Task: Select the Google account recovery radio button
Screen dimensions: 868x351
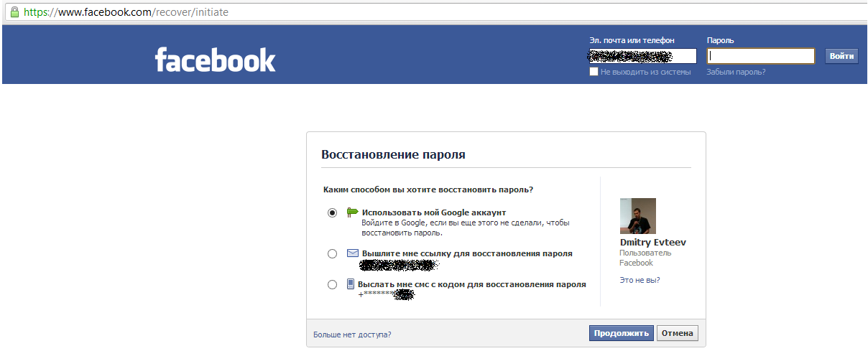Action: [x=332, y=212]
